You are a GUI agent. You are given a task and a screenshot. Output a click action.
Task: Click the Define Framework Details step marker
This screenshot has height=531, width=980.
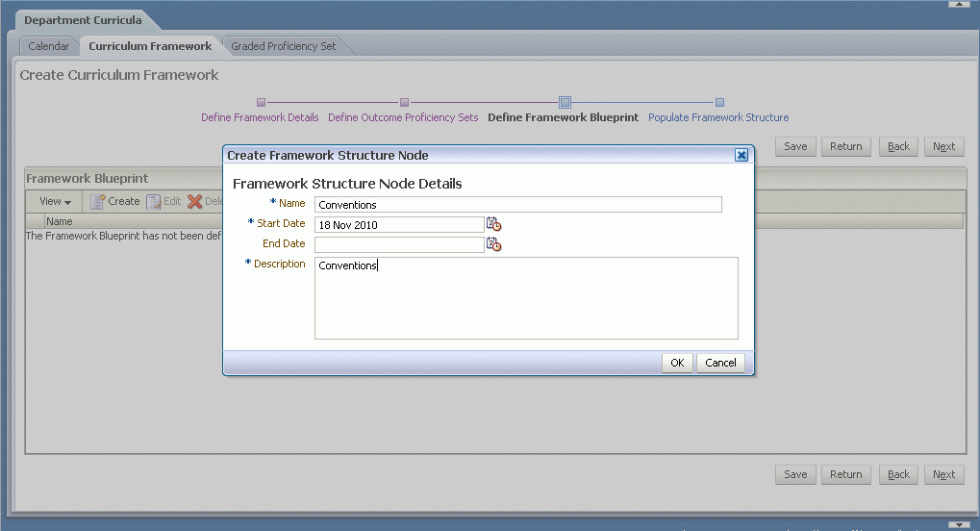click(x=262, y=102)
